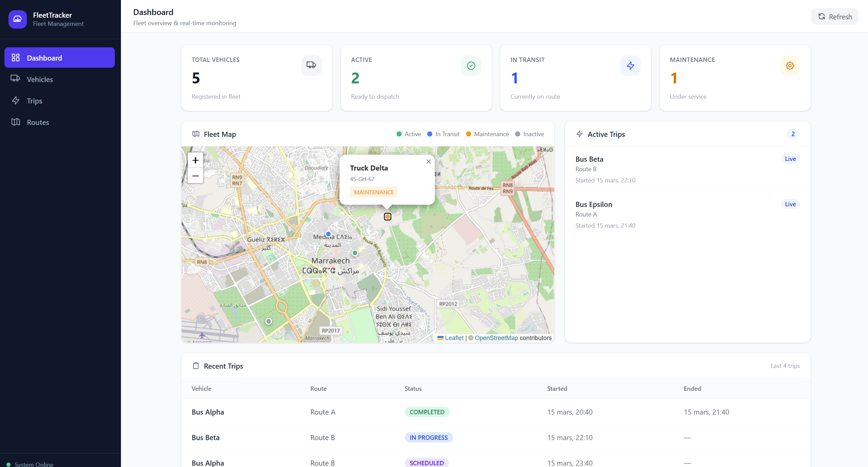868x467 pixels.
Task: Click the green check icon on the Active card
Action: [471, 65]
